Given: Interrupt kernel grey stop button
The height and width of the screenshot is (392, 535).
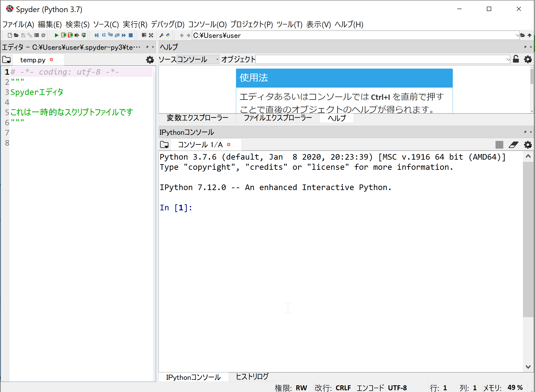Looking at the screenshot, I should pos(499,145).
